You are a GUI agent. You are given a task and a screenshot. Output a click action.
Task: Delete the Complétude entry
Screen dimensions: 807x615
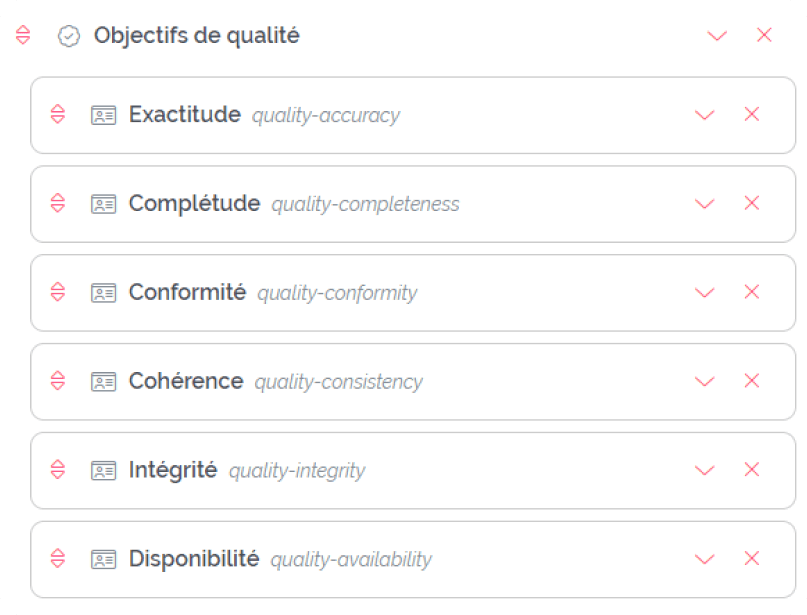752,203
